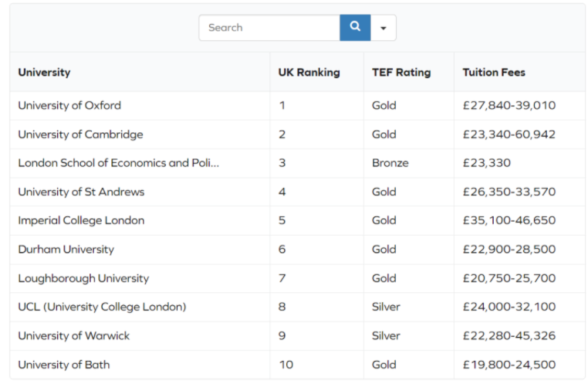Sort by the University column header
Viewport: 588px width, 384px height.
45,73
